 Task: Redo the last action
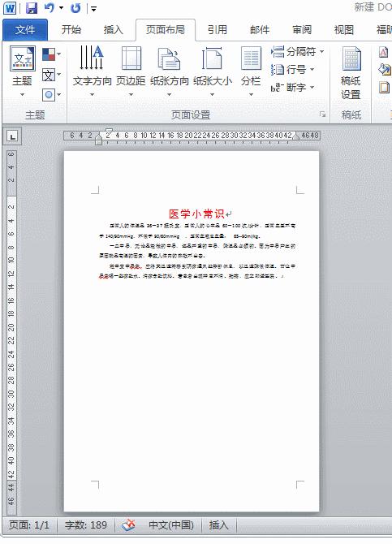75,7
